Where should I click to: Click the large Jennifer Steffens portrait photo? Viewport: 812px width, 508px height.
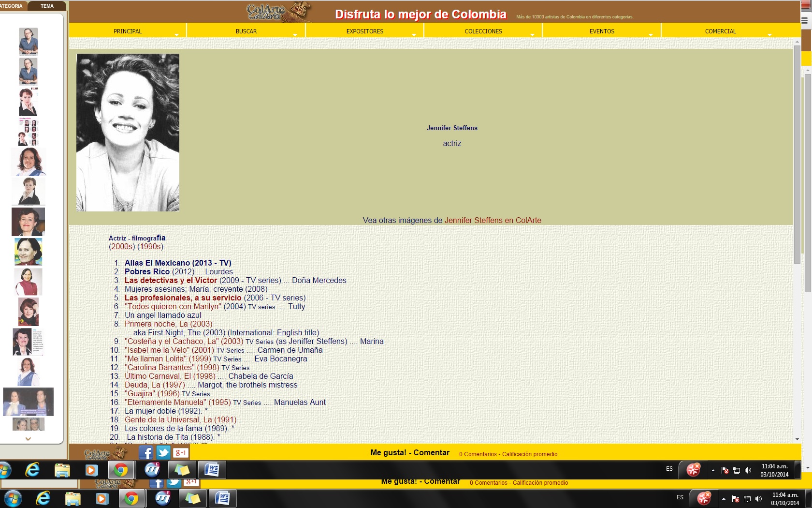128,133
